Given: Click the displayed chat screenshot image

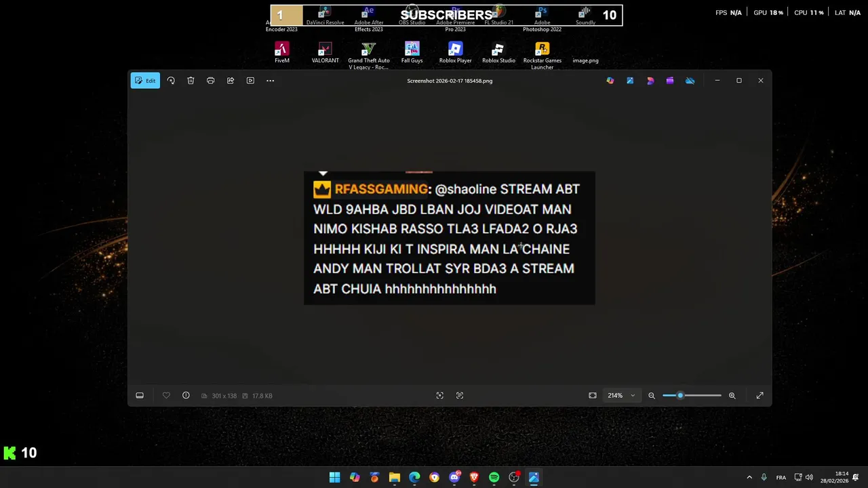Looking at the screenshot, I should pyautogui.click(x=450, y=238).
